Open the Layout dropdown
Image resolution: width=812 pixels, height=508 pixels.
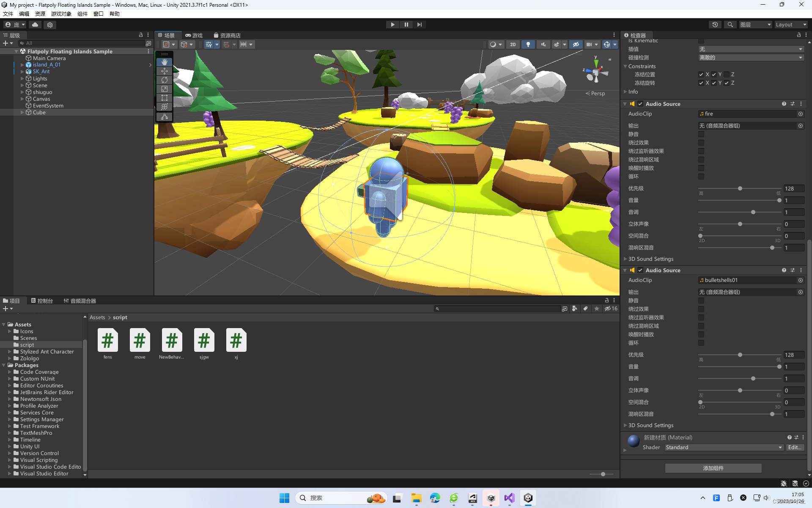pos(790,25)
